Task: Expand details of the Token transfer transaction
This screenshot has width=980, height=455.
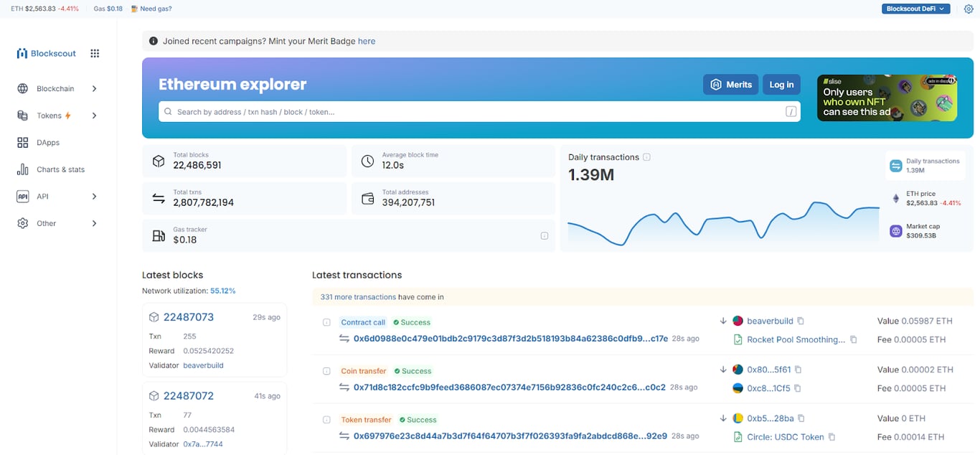Action: point(326,420)
